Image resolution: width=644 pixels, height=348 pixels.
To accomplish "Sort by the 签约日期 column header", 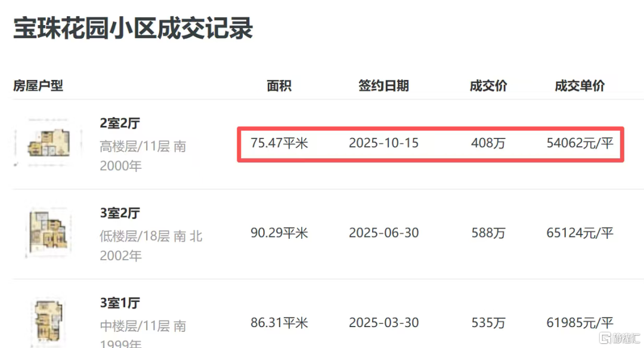I will coord(383,86).
